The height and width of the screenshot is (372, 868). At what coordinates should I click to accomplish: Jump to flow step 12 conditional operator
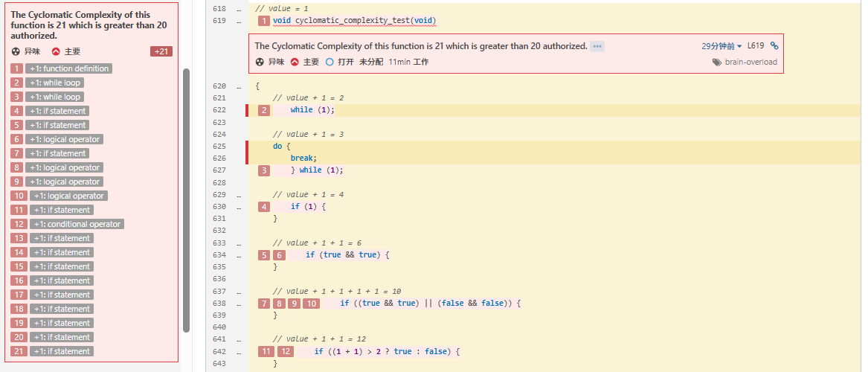tap(77, 224)
